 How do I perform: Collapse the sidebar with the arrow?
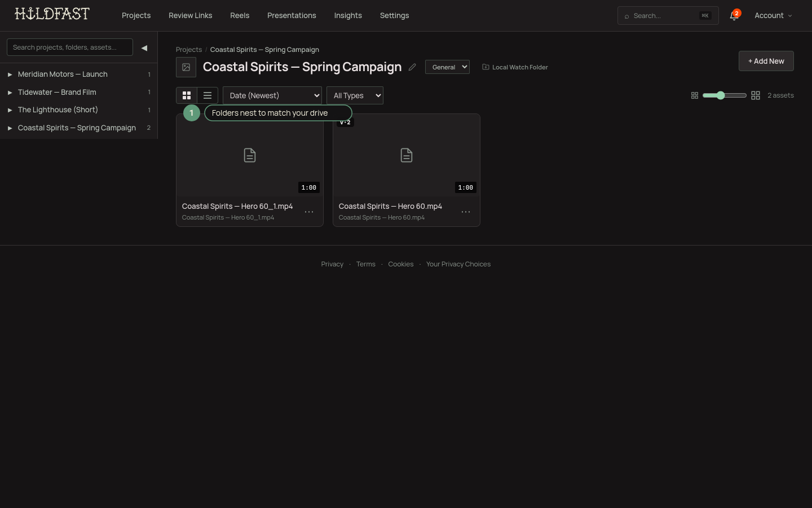coord(144,48)
